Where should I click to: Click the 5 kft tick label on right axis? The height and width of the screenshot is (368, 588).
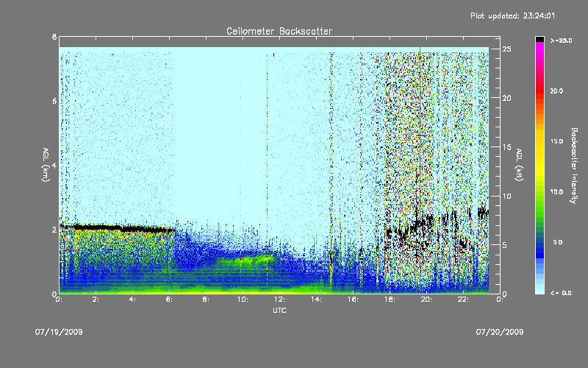pyautogui.click(x=505, y=245)
